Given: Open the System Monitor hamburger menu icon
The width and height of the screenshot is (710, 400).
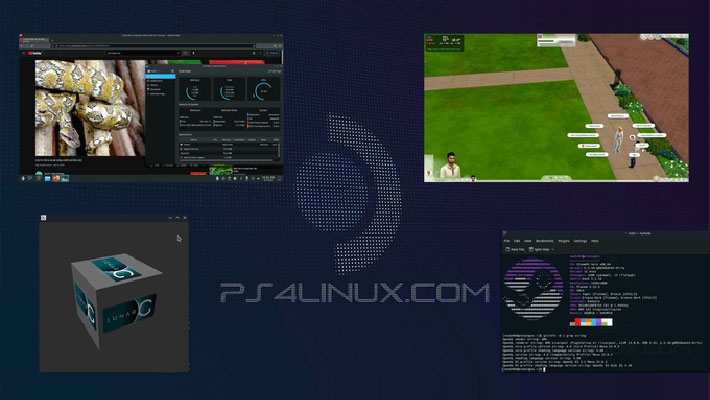Looking at the screenshot, I should point(172,71).
